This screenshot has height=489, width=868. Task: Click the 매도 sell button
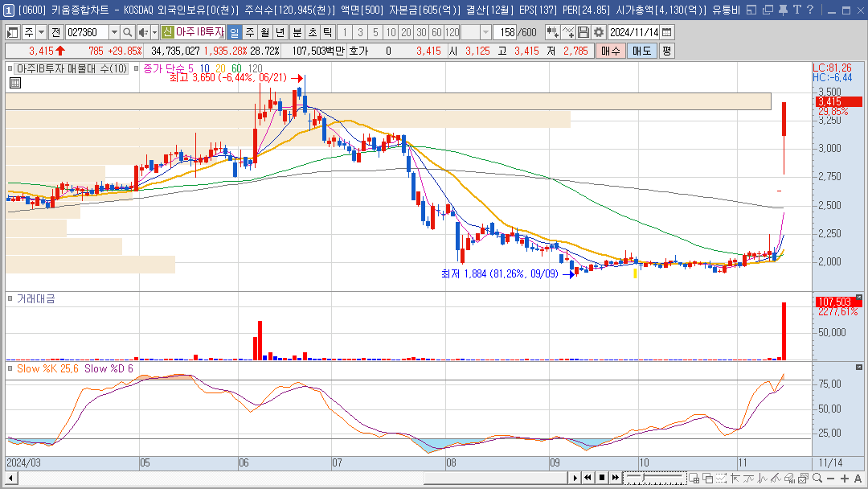(x=641, y=51)
